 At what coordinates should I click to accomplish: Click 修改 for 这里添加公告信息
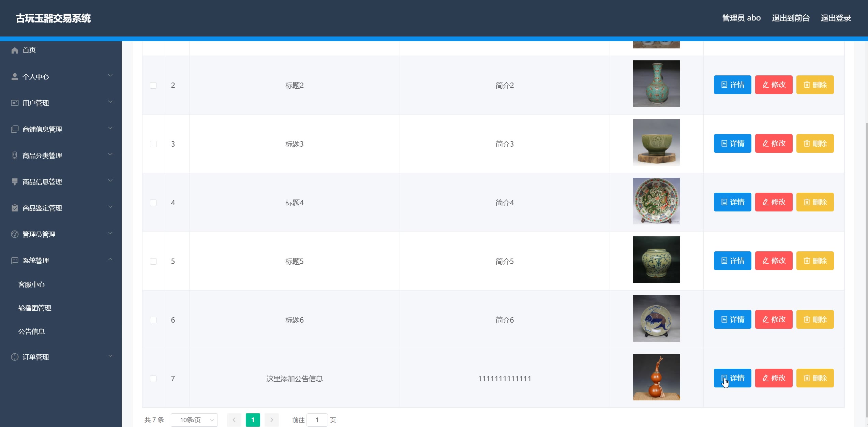[774, 378]
